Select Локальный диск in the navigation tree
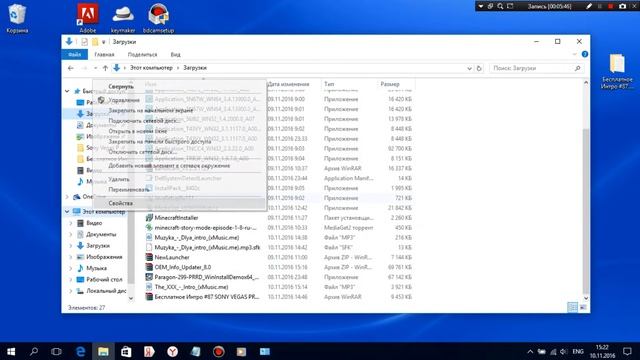 pyautogui.click(x=106, y=291)
